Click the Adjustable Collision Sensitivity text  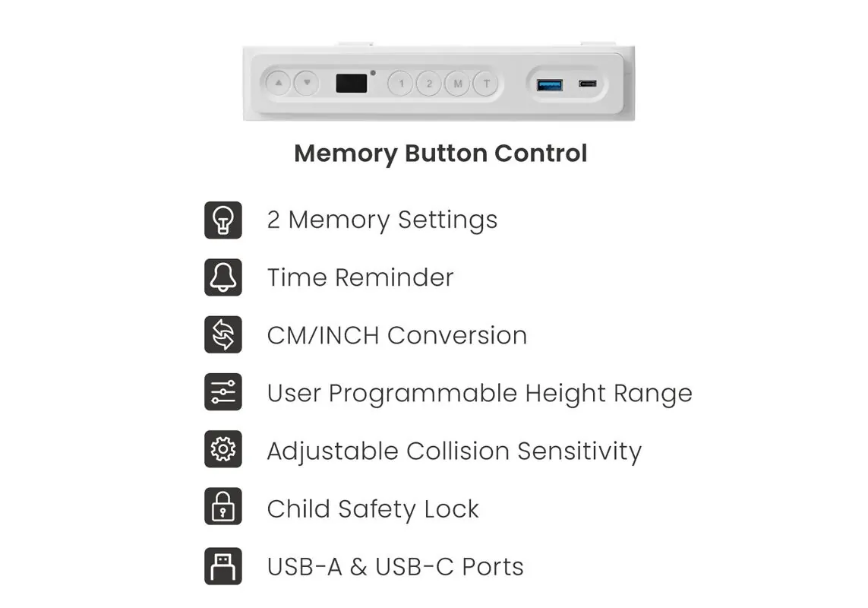[x=454, y=451]
